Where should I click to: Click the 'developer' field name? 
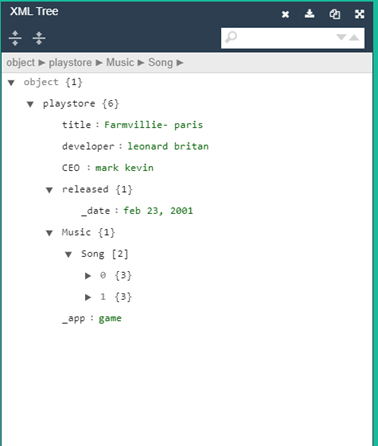[88, 146]
